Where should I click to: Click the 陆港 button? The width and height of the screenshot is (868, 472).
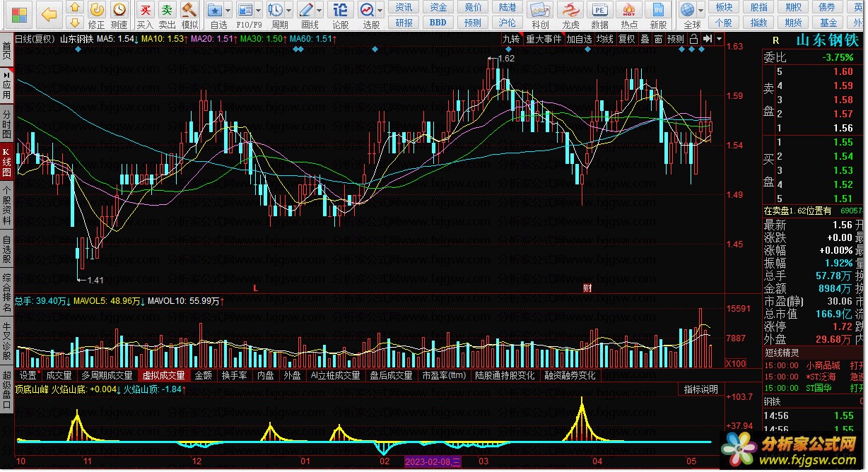508,7
